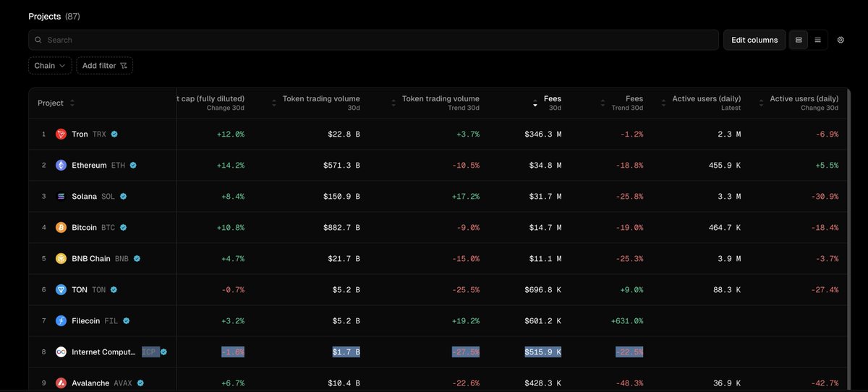This screenshot has width=868, height=392.
Task: Click the BNB Chain logo icon
Action: coord(61,258)
